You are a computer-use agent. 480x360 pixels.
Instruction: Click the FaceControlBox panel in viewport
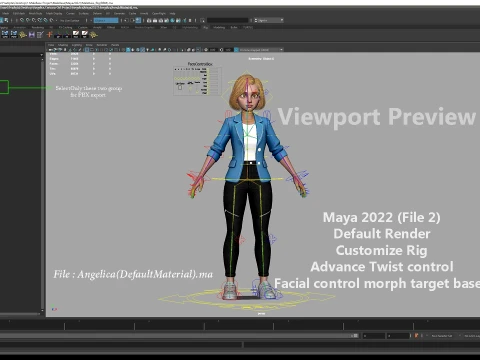coord(198,81)
